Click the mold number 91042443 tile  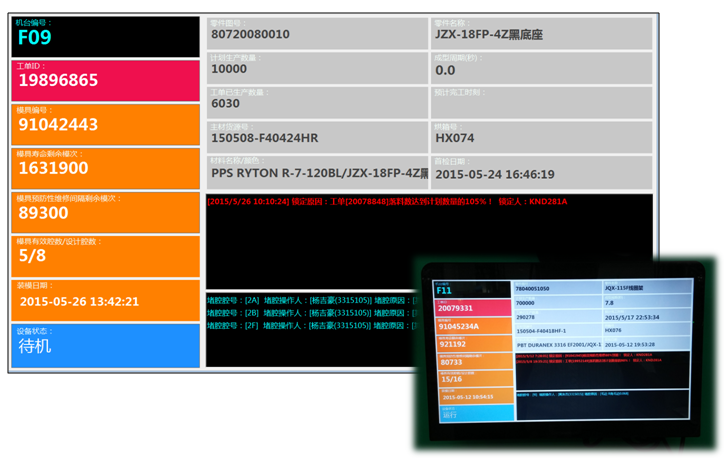(x=104, y=124)
